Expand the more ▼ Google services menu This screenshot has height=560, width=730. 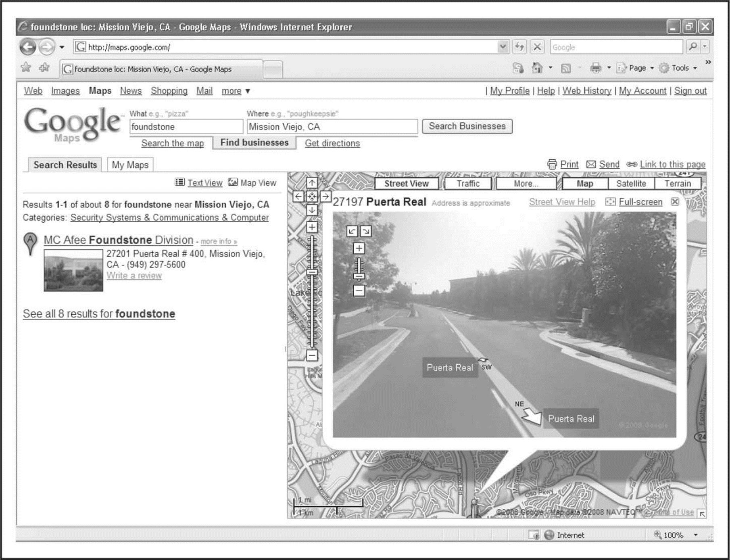point(236,91)
